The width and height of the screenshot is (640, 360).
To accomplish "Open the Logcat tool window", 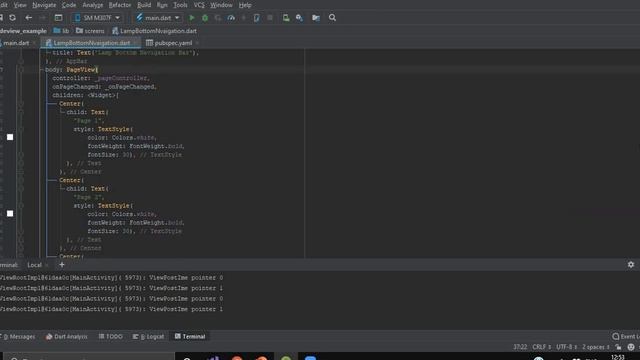I will [x=148, y=337].
